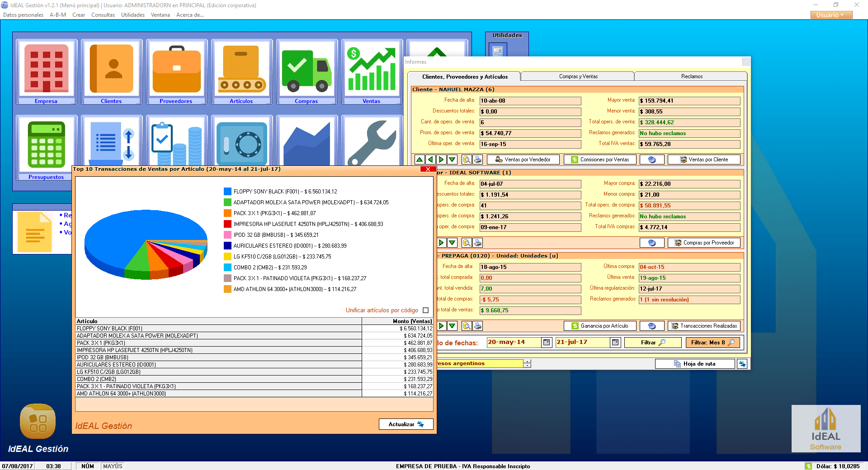Viewport: 868px width, 470px height.
Task: Open the Ventas chart icon
Action: click(x=372, y=72)
